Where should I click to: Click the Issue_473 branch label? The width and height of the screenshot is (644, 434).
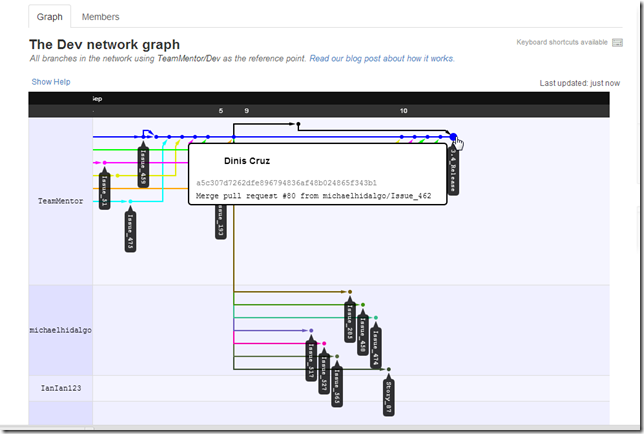(130, 230)
